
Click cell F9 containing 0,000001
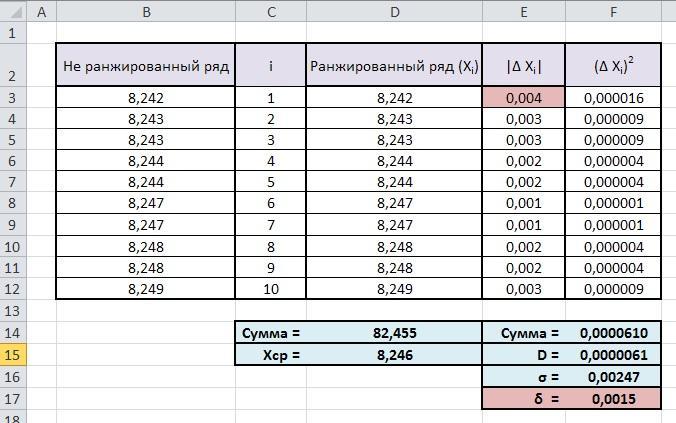pyautogui.click(x=613, y=225)
